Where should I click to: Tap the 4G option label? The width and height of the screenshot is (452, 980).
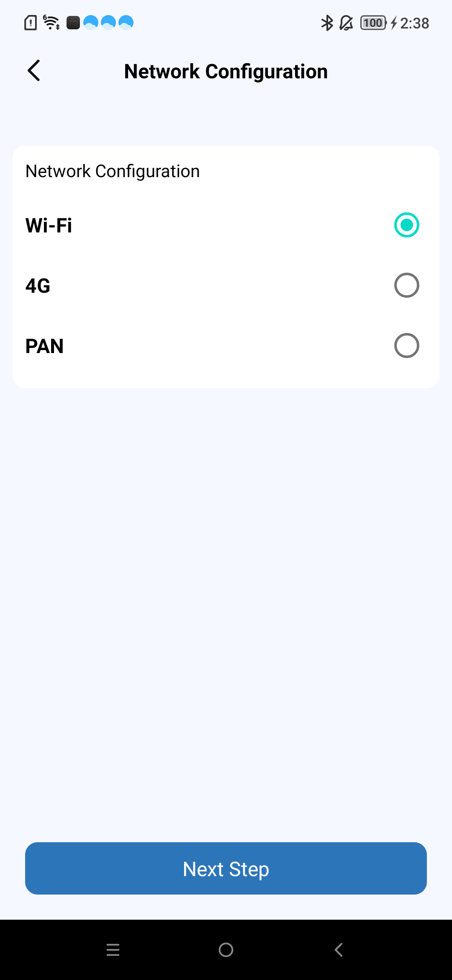click(38, 286)
